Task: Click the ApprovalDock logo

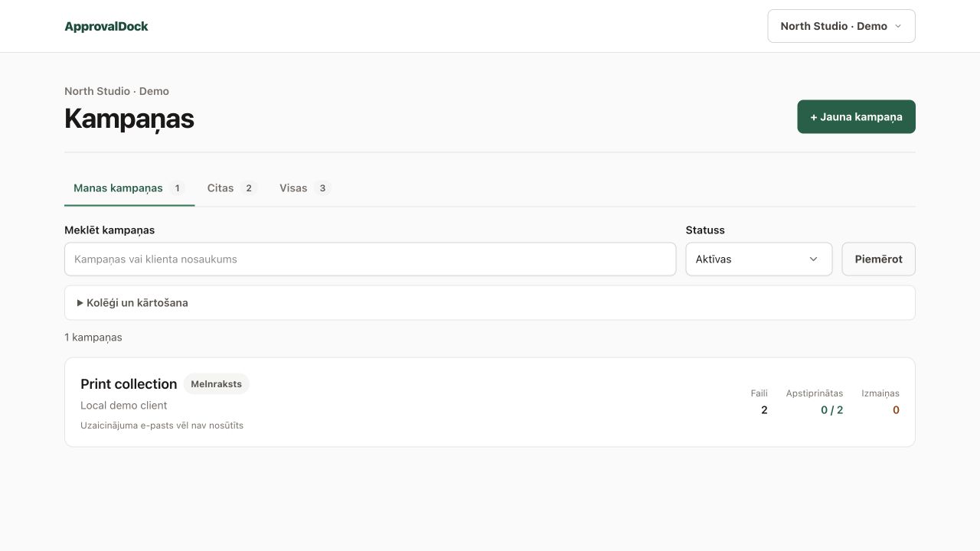Action: (x=106, y=26)
